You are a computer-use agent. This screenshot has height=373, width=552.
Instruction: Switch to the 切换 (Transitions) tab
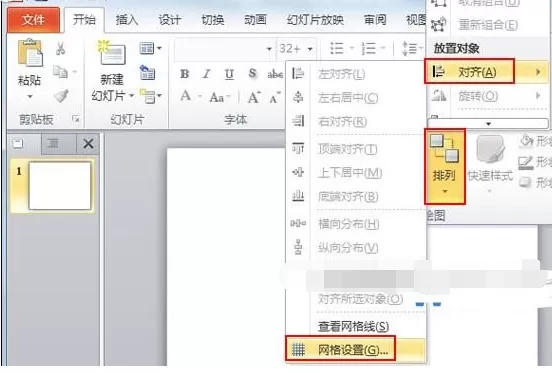click(x=212, y=20)
